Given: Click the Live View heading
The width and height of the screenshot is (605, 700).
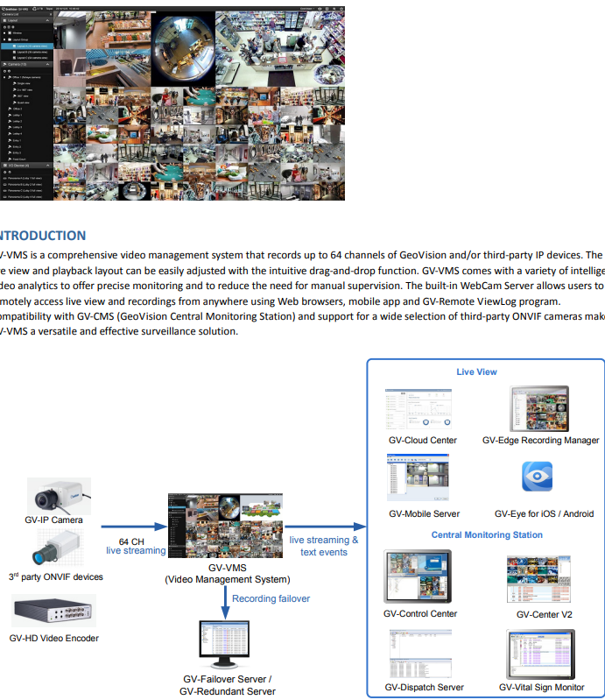Looking at the screenshot, I should 476,371.
